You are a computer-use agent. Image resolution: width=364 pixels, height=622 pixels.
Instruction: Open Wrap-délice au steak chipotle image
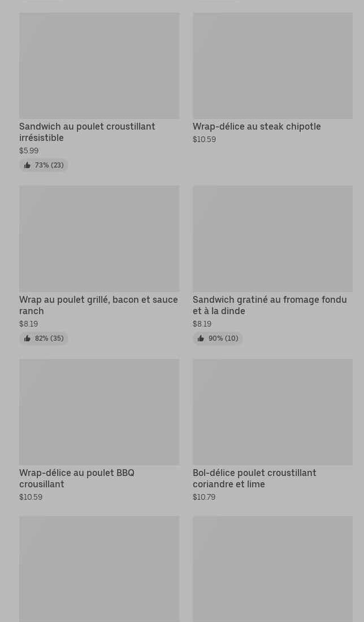272,66
